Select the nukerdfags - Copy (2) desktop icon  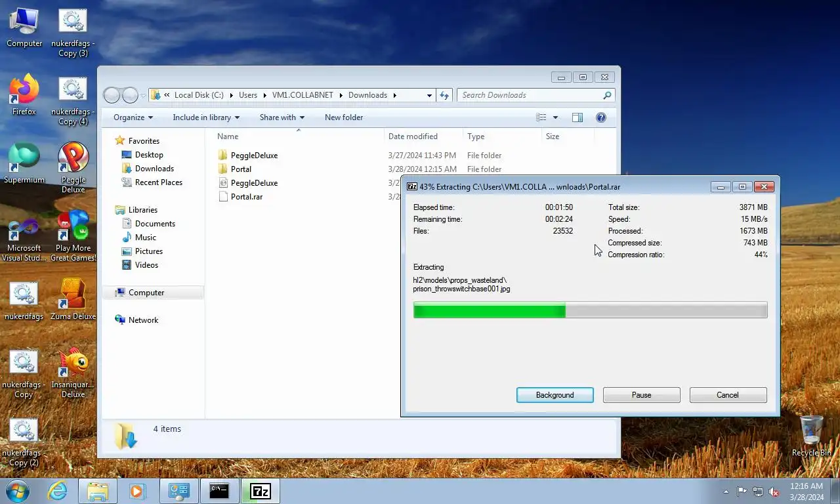point(24,442)
